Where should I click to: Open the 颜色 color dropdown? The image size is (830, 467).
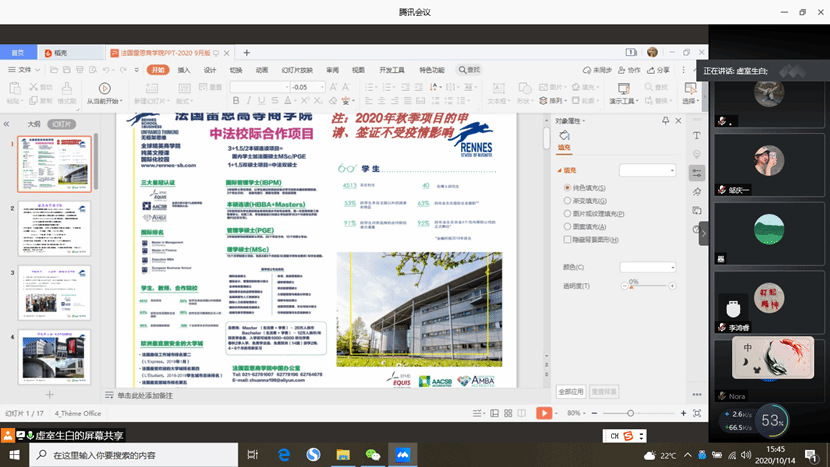click(648, 267)
